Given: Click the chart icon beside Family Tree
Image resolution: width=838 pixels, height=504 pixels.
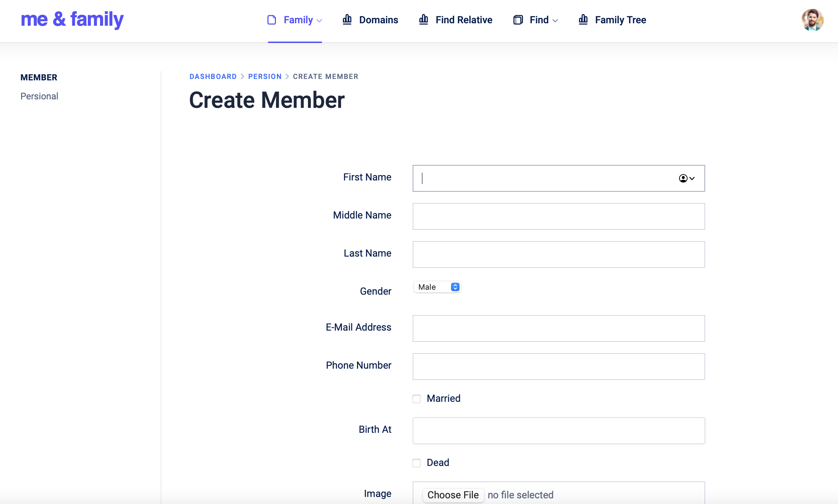Looking at the screenshot, I should click(x=583, y=20).
